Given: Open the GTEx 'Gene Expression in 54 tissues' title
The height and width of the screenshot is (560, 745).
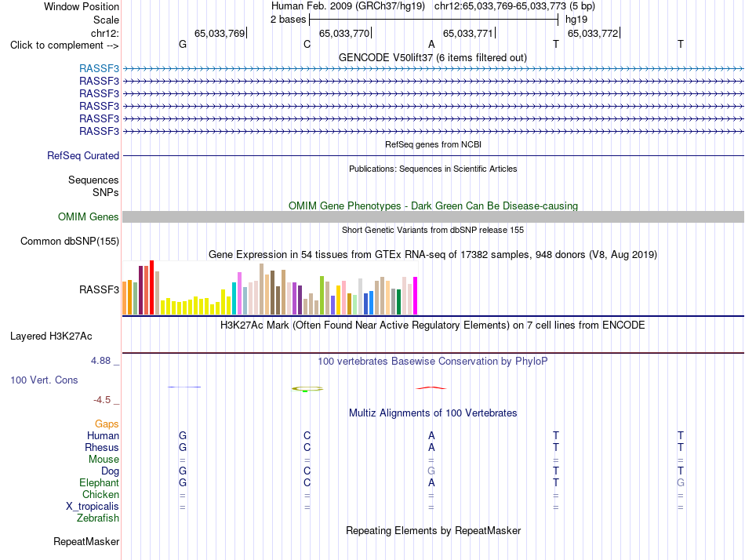Looking at the screenshot, I should 433,254.
